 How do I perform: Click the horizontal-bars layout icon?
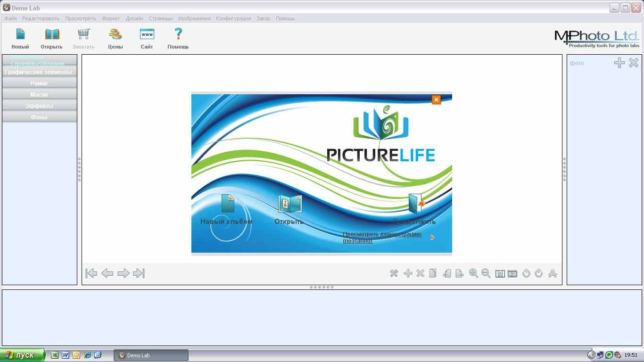click(x=512, y=274)
